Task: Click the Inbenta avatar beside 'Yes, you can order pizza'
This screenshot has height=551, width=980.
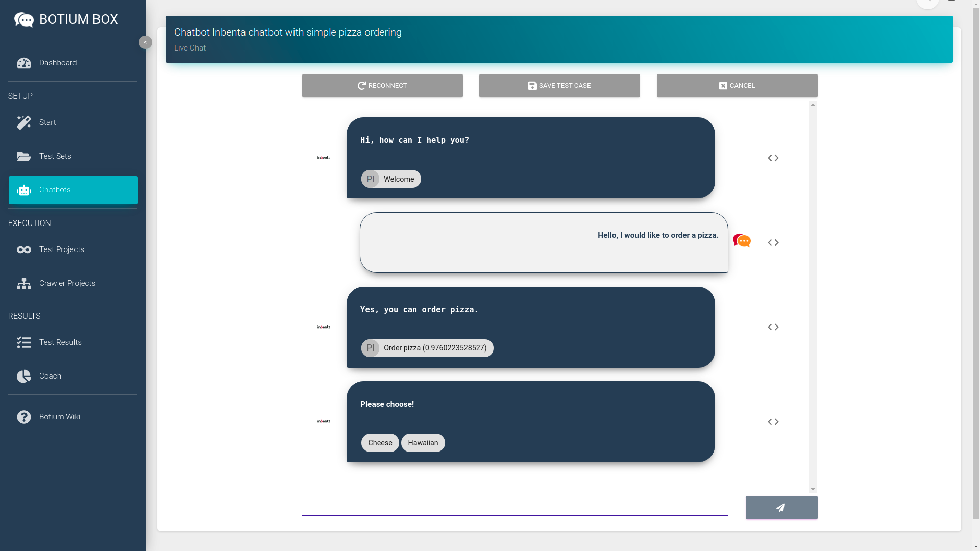Action: coord(324,327)
